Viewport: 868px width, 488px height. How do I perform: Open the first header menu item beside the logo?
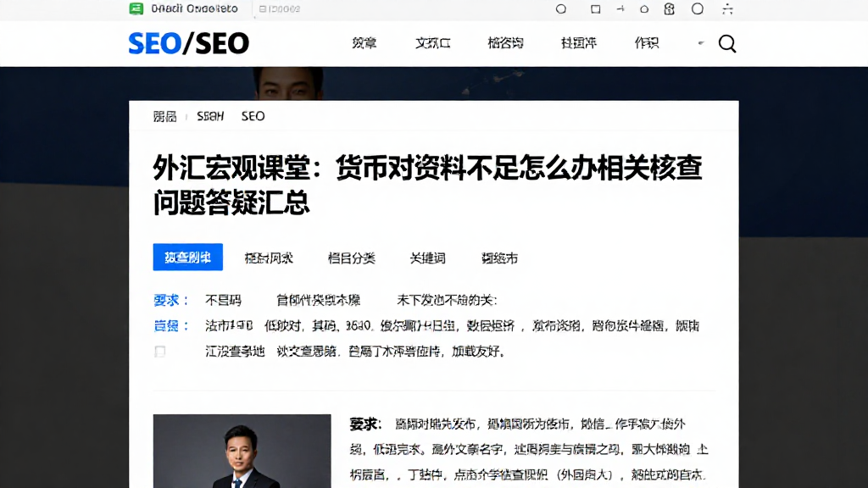point(364,43)
